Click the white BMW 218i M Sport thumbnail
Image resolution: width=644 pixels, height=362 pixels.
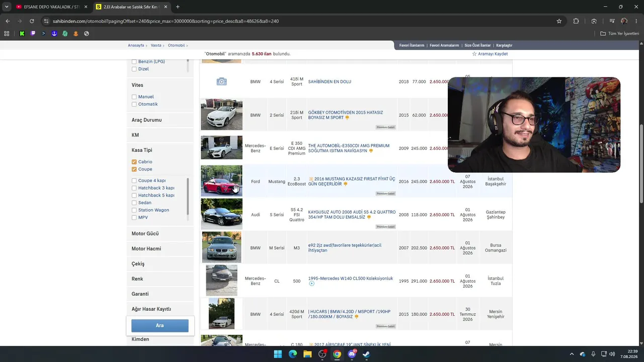221,115
